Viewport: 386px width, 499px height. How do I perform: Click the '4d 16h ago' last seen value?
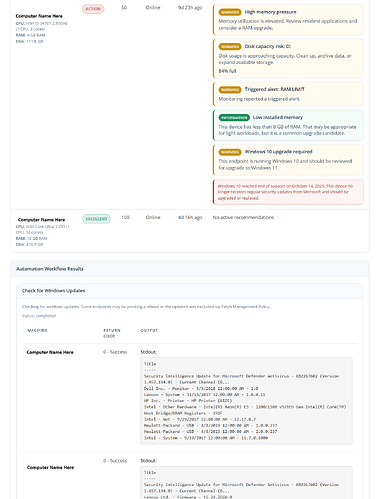tap(190, 217)
